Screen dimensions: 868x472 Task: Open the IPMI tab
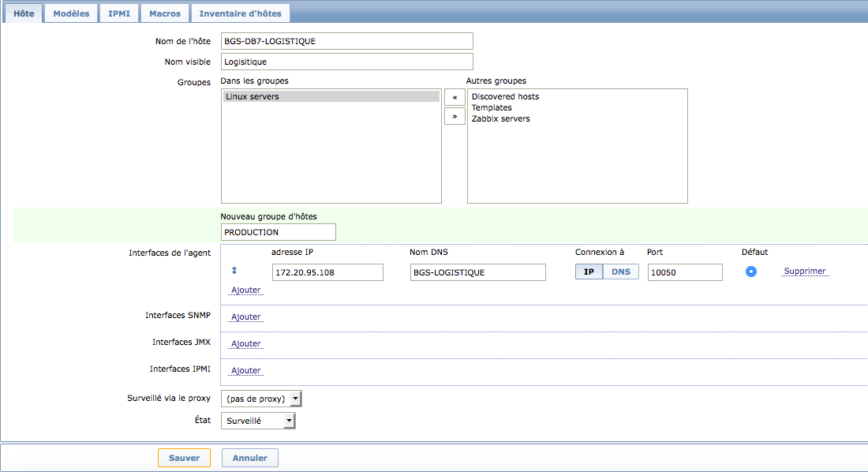tap(119, 13)
